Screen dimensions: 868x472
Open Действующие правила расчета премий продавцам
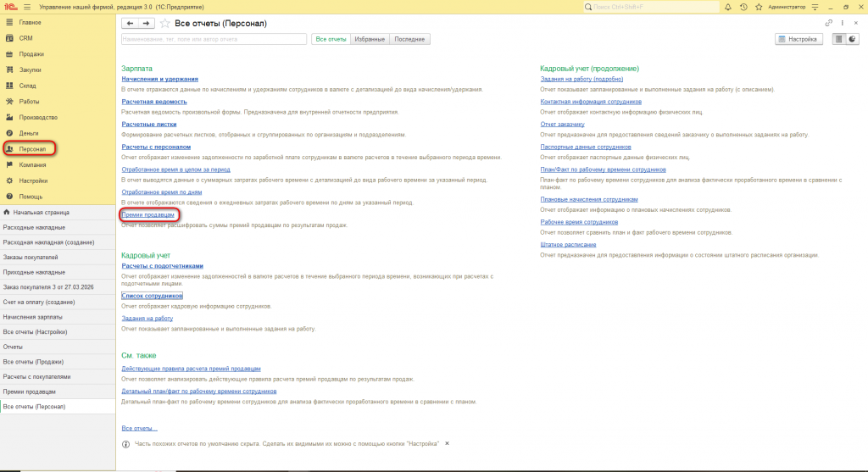click(191, 369)
